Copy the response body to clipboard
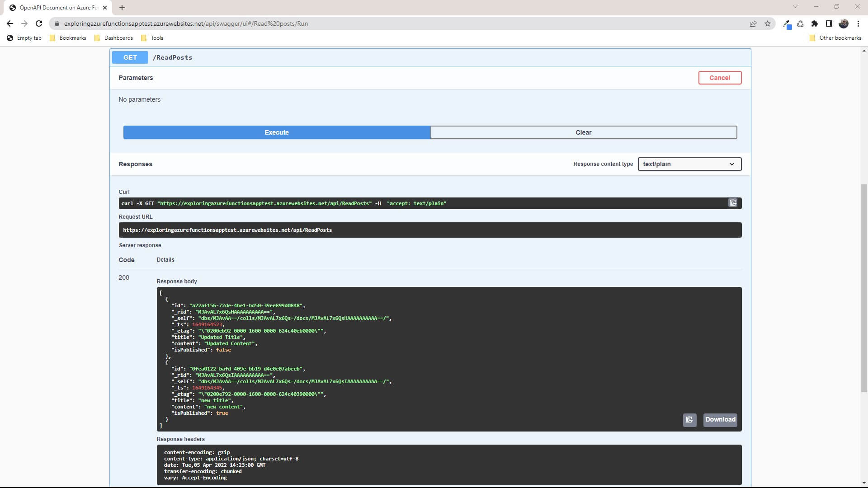This screenshot has height=488, width=868. [689, 420]
